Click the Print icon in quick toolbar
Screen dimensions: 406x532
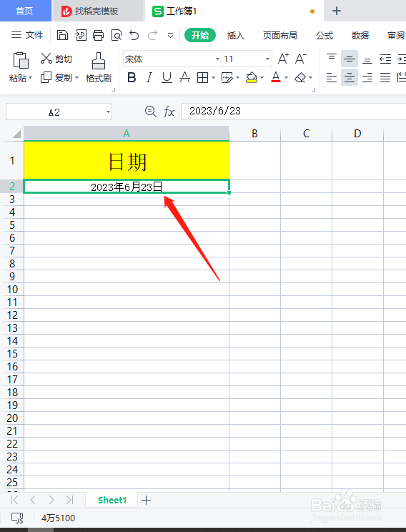[99, 35]
